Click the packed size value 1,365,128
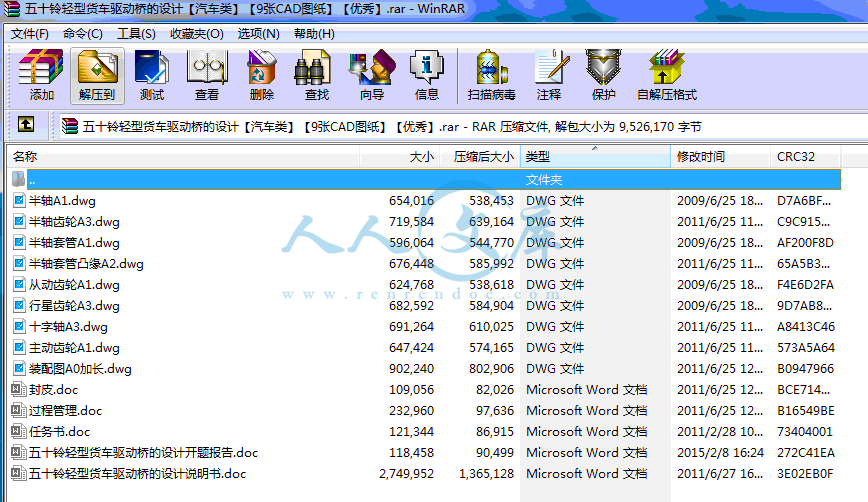Viewport: 868px width, 502px height. pos(486,474)
